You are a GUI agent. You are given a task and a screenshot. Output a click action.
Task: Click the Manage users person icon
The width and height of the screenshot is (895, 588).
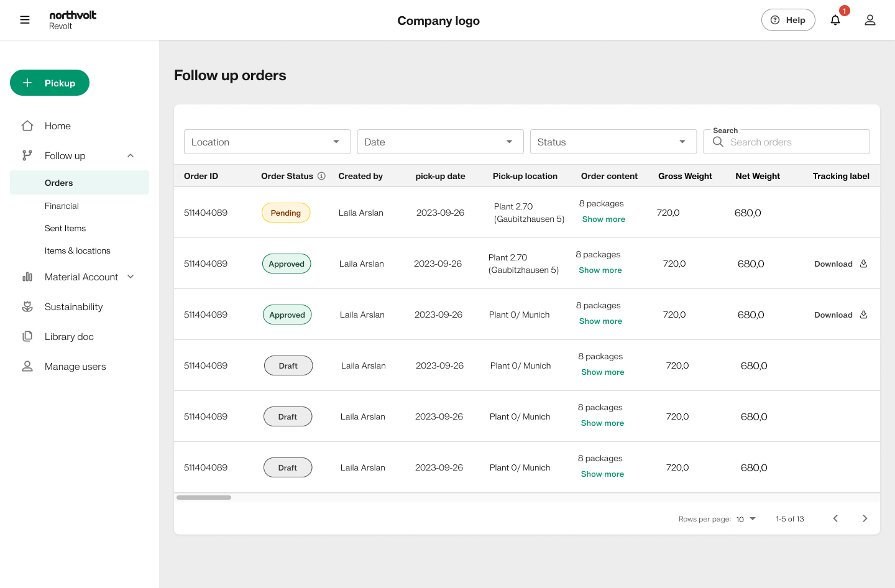pyautogui.click(x=27, y=366)
